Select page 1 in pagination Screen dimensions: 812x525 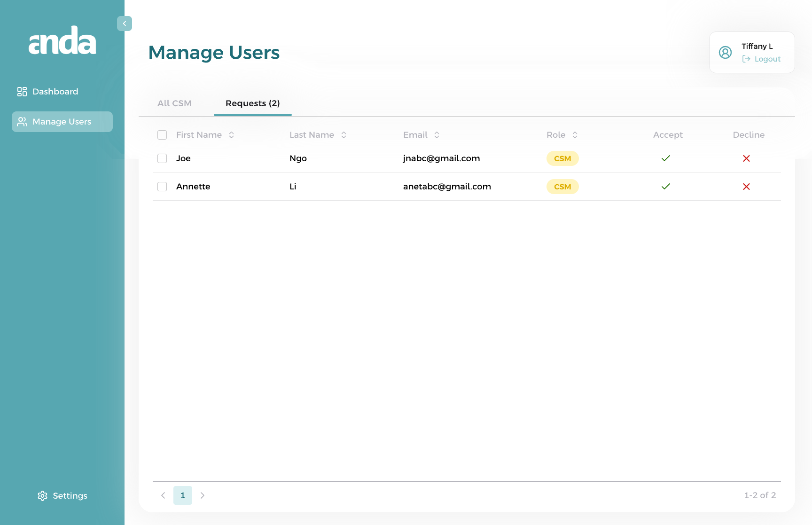click(183, 495)
